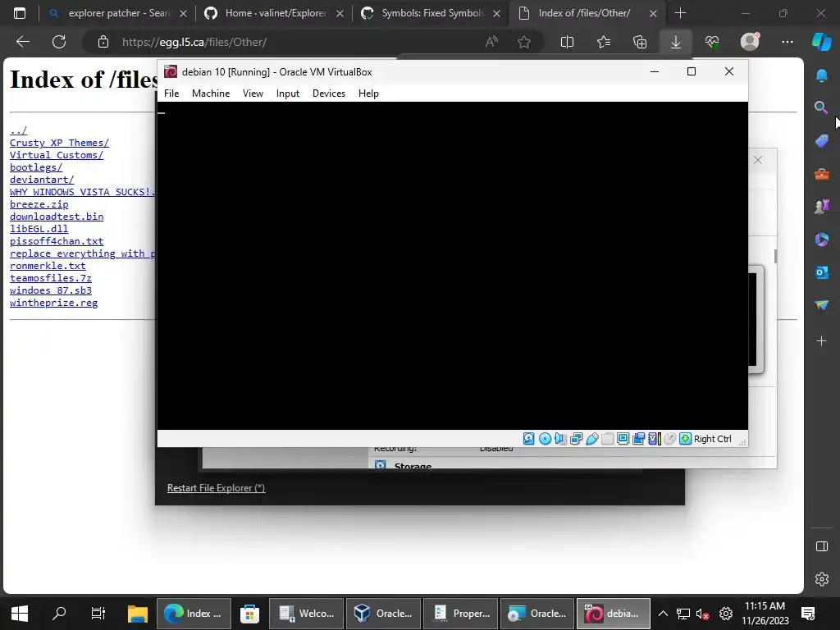Open the sidebar search icon

pyautogui.click(x=820, y=107)
